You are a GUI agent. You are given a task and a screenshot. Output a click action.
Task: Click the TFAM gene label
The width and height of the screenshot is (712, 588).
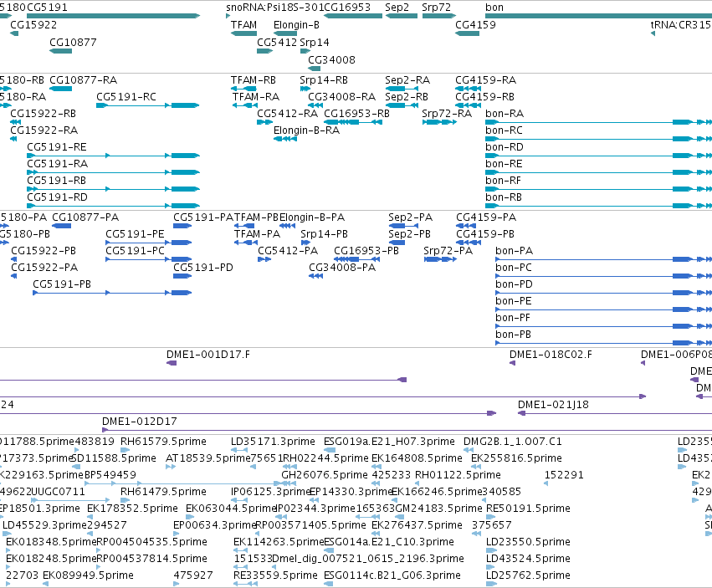[243, 25]
